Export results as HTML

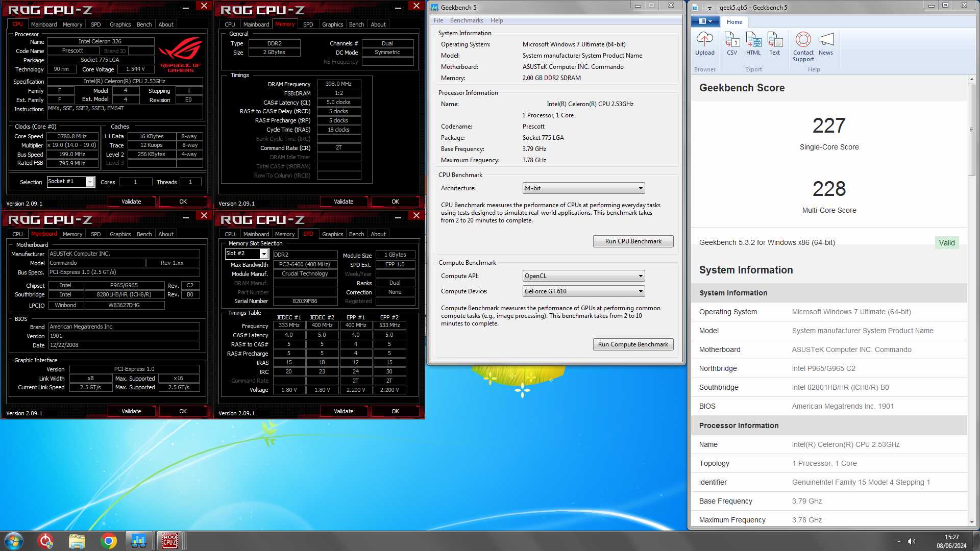coord(753,44)
